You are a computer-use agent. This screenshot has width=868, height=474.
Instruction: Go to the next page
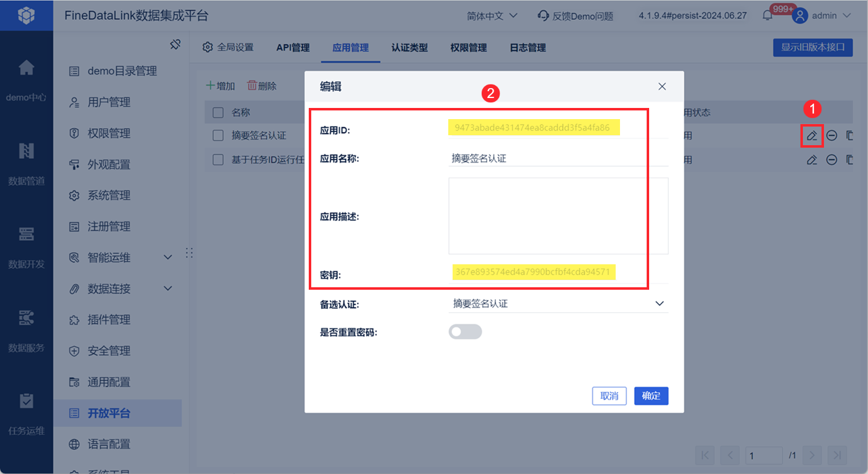pos(813,455)
